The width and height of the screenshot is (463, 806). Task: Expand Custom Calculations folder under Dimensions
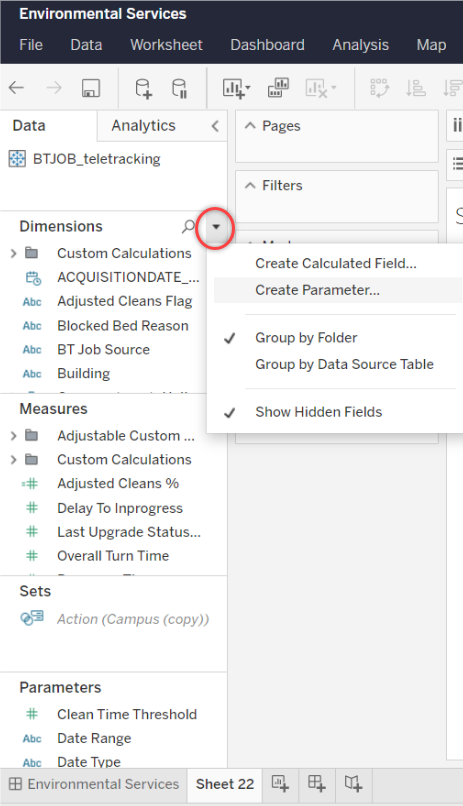(x=13, y=253)
